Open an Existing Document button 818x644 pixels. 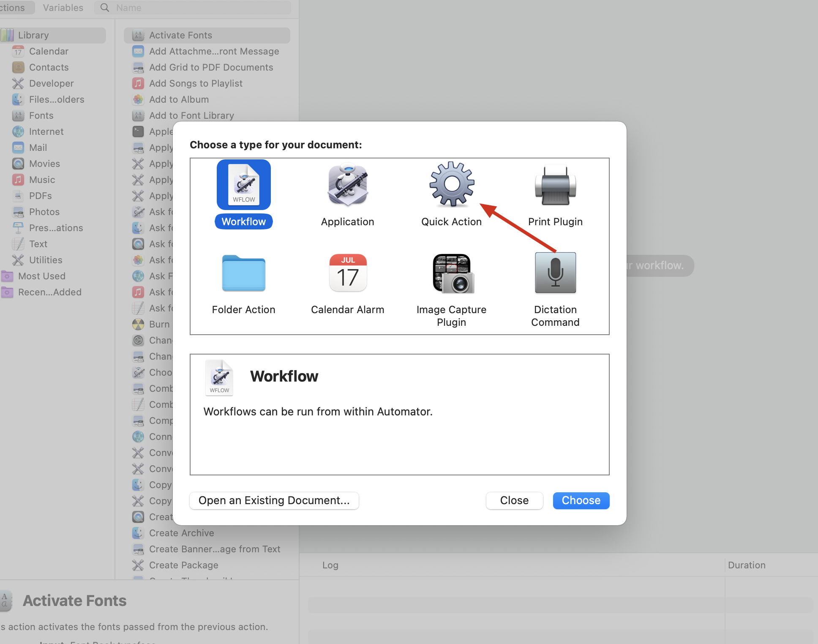(x=274, y=500)
